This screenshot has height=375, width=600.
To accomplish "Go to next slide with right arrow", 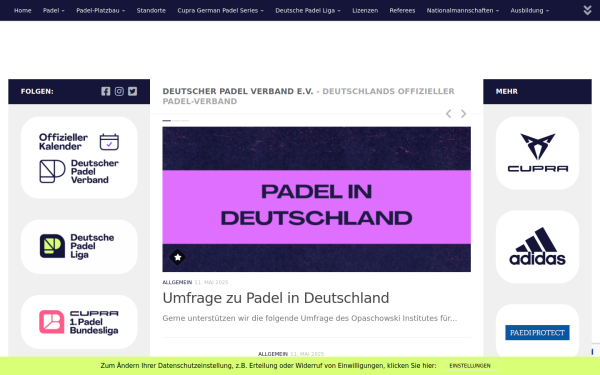I will (x=463, y=114).
